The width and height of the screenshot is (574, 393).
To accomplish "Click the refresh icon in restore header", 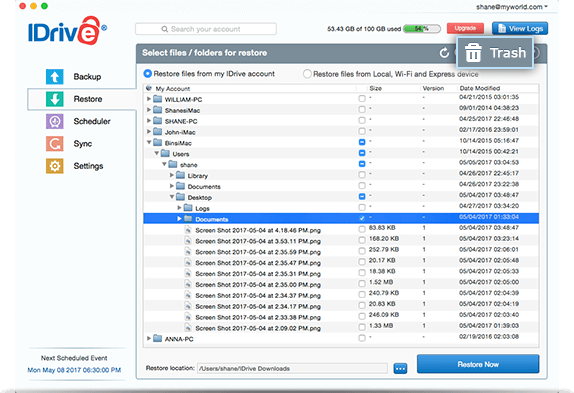I will tap(444, 53).
